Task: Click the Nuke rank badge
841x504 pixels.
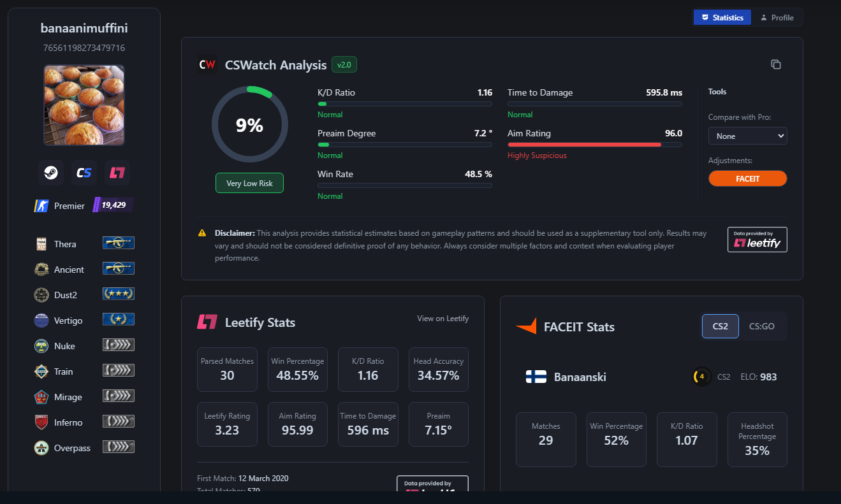Action: pyautogui.click(x=119, y=345)
